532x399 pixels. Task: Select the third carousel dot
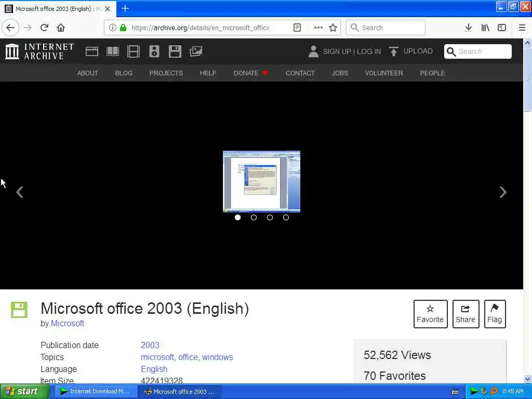pos(270,218)
